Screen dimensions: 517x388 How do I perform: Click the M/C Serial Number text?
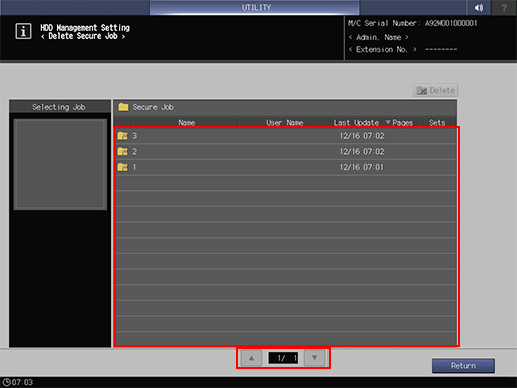tap(413, 23)
